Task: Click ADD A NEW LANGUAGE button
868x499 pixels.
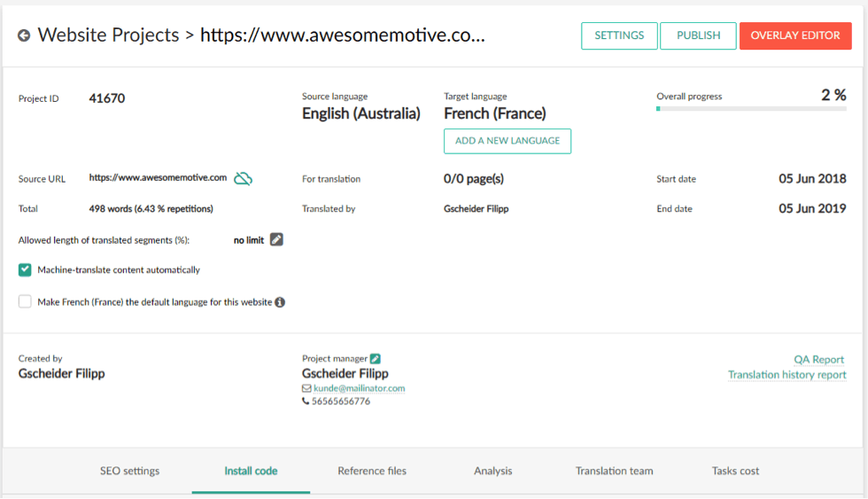Action: 507,141
